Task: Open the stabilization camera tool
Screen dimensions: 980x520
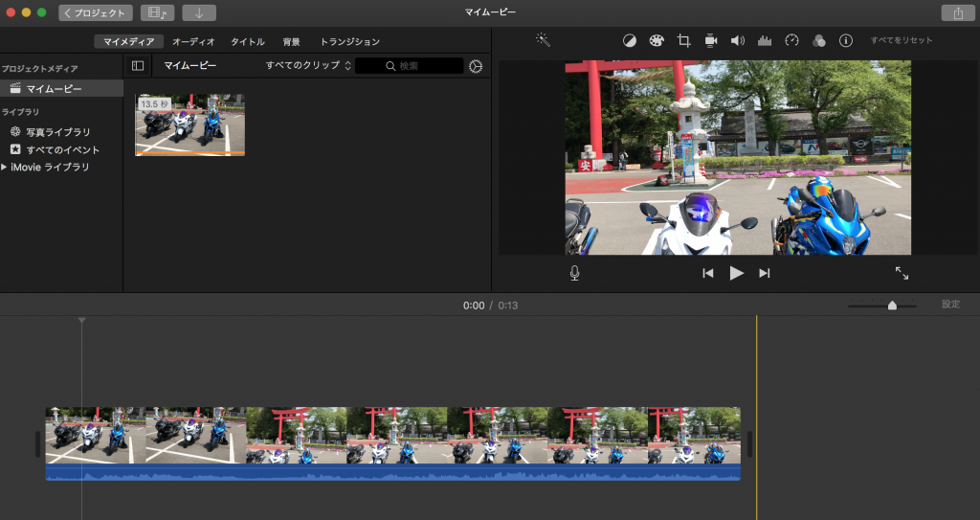Action: [711, 40]
